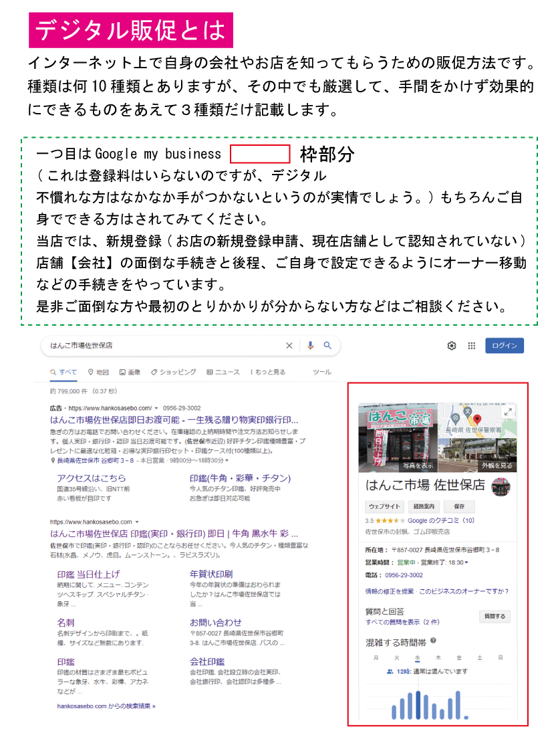This screenshot has width=560, height=743.
Task: Select 月 in the busy-times day row
Action: (376, 657)
